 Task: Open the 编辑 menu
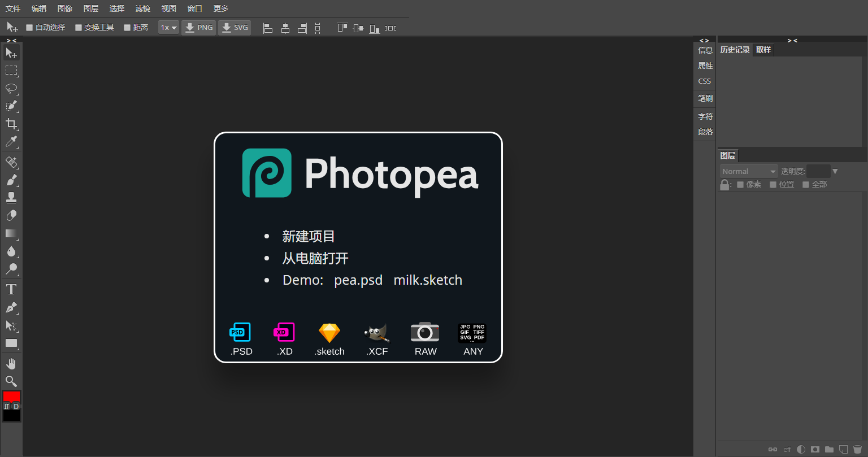39,8
